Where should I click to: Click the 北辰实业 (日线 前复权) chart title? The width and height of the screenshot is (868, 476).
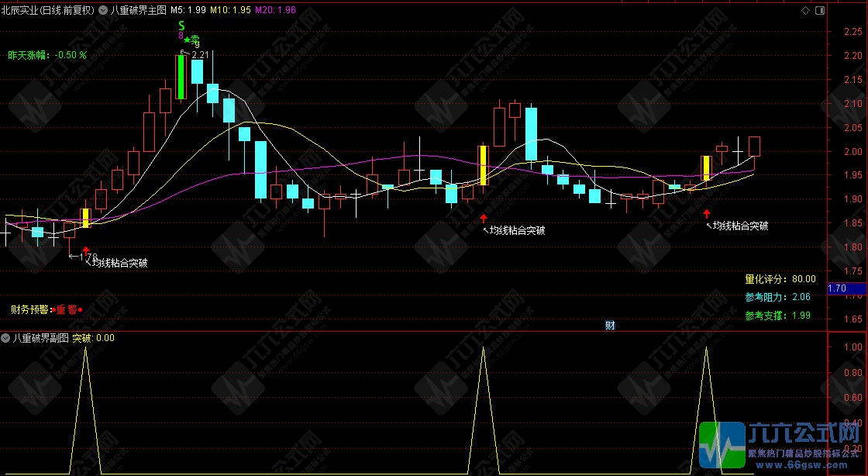48,11
